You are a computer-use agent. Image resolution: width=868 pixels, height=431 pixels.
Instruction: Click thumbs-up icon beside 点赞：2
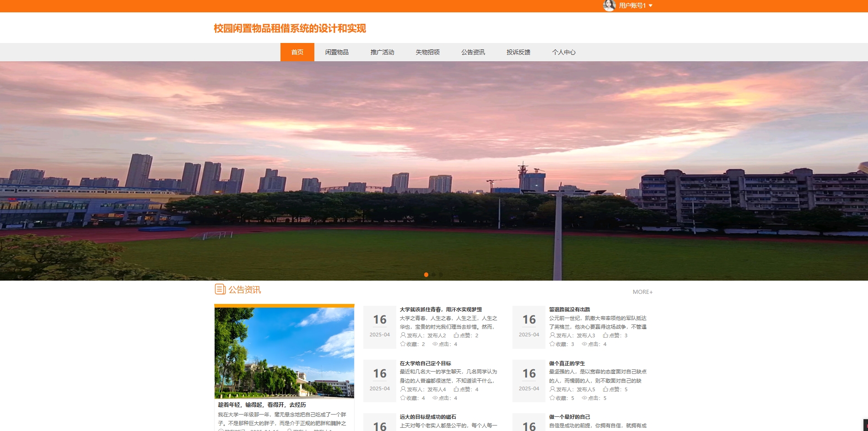(x=456, y=335)
